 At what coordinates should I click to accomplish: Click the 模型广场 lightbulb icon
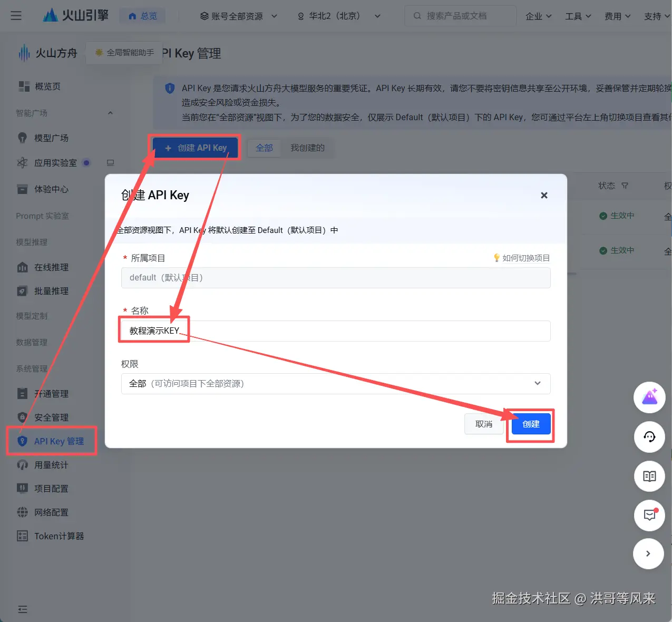tap(22, 138)
